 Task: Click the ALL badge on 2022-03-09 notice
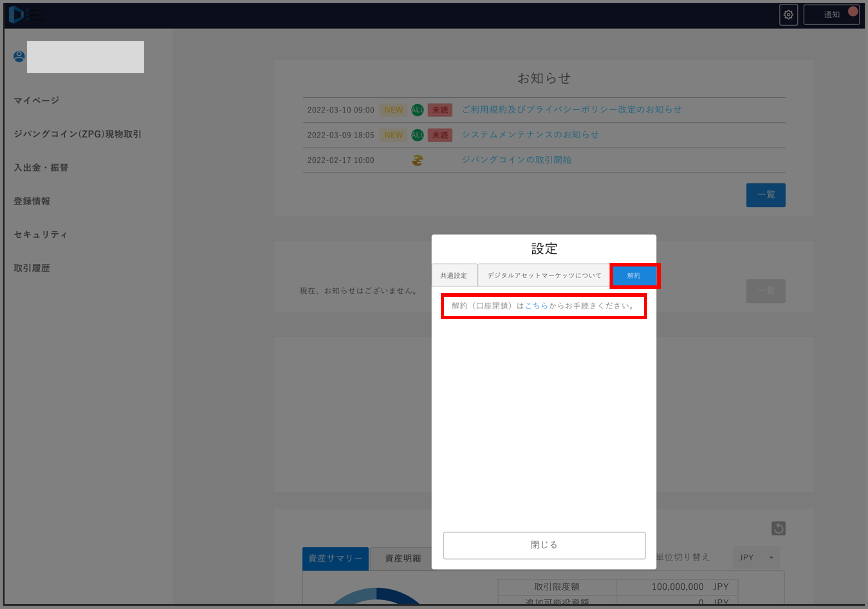pyautogui.click(x=417, y=135)
